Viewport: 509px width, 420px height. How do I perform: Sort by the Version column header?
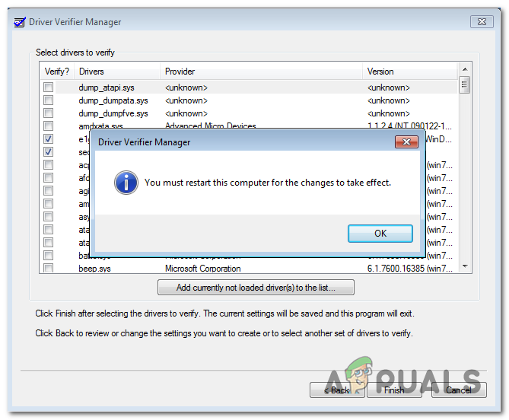409,72
